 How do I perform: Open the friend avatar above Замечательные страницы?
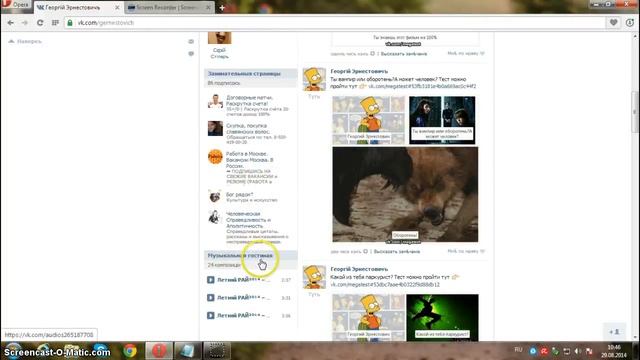[x=220, y=38]
